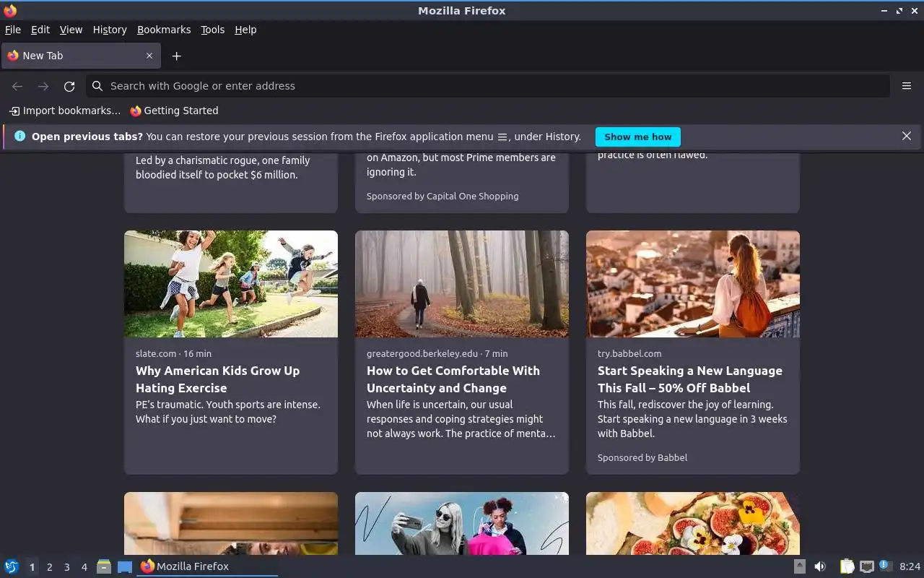The width and height of the screenshot is (924, 578).
Task: Open the kids running article thumbnail
Action: click(231, 284)
